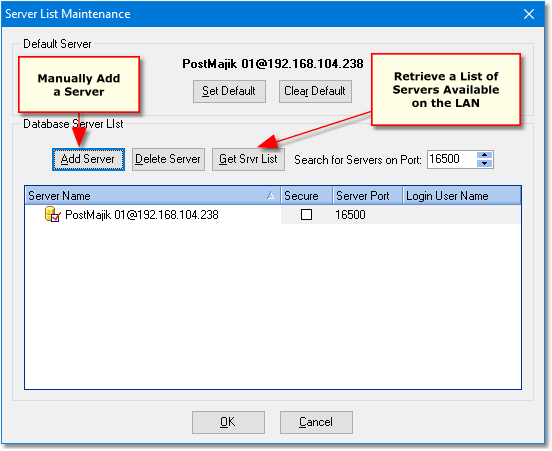The height and width of the screenshot is (451, 552).
Task: Click the Clear Default button
Action: (315, 92)
